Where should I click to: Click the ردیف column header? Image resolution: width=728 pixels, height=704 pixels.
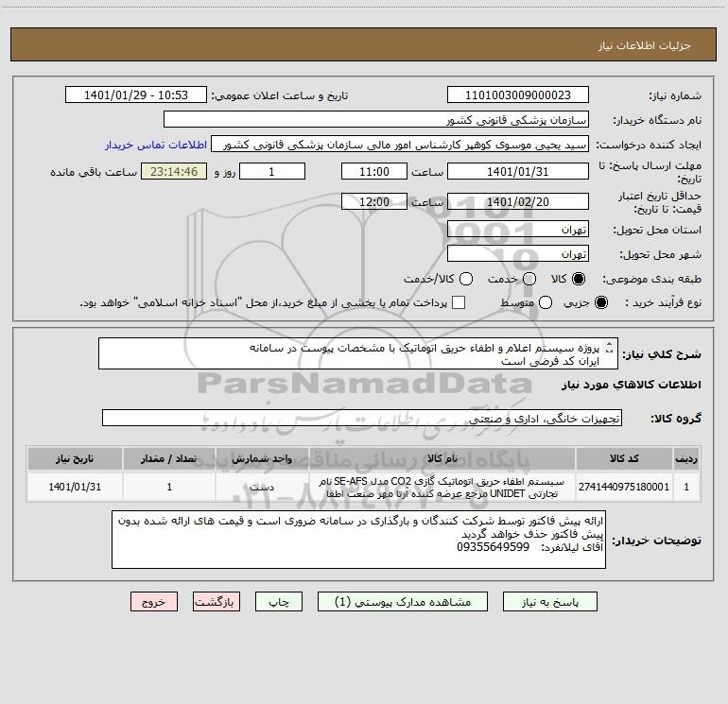coord(686,458)
